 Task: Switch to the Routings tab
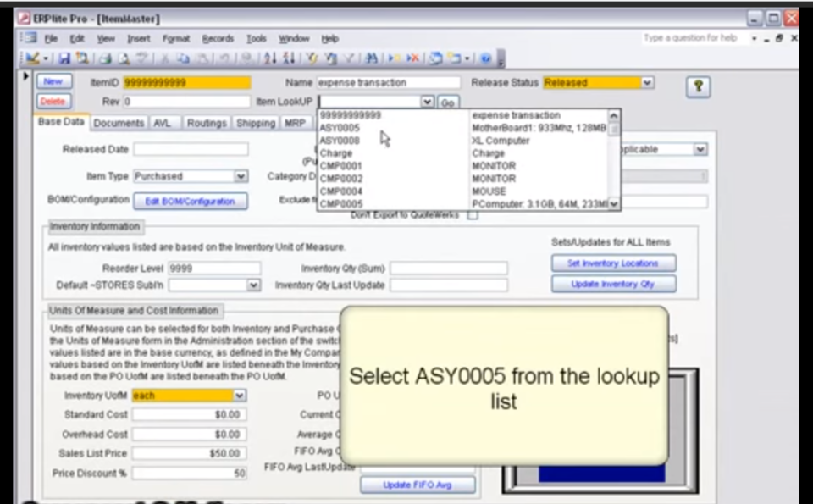tap(207, 123)
